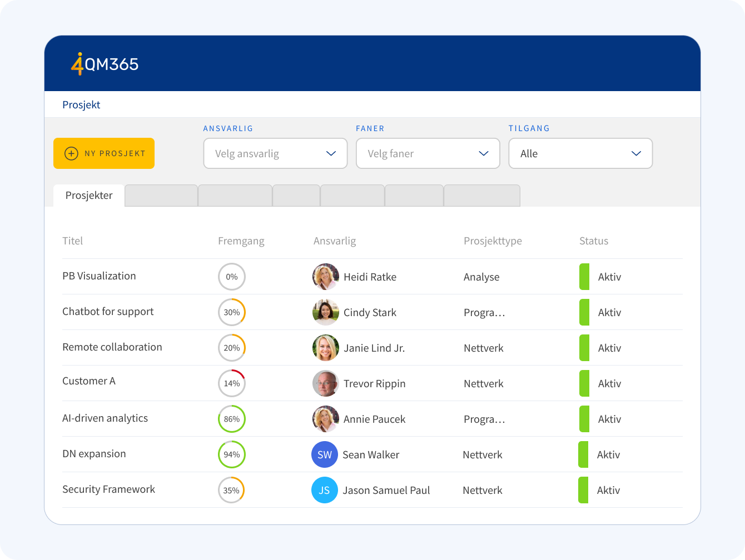Click the JS initials avatar
The width and height of the screenshot is (745, 560).
click(325, 490)
